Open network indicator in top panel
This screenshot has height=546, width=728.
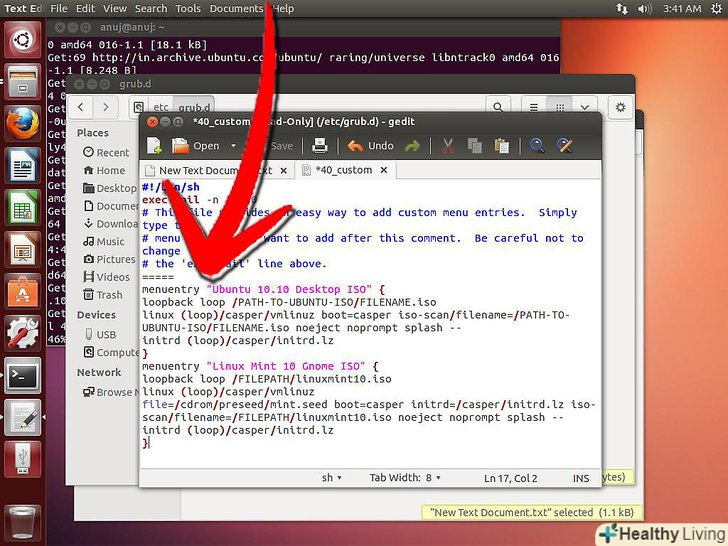click(x=622, y=8)
